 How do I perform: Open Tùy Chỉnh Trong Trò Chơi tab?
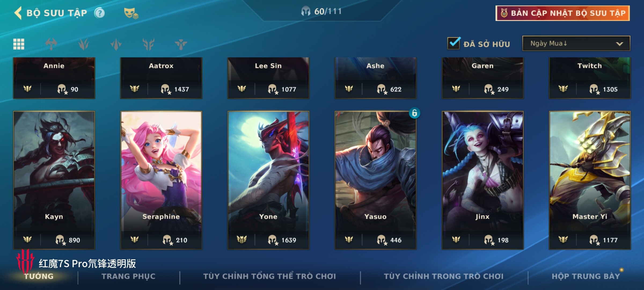444,276
